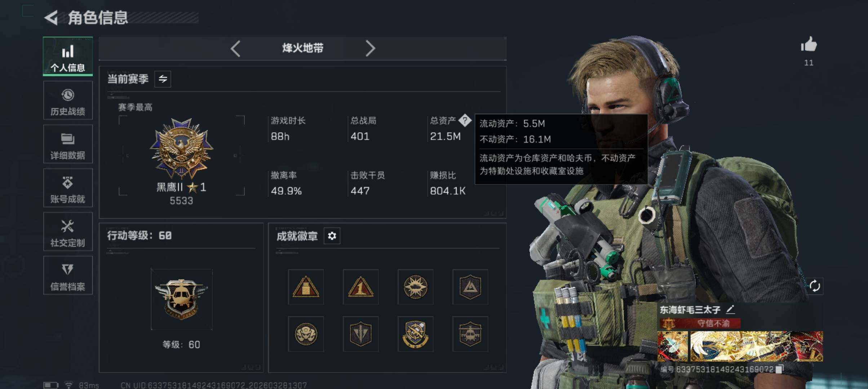Open the 成就徽章 gear settings
Viewport: 868px width, 389px height.
click(332, 236)
